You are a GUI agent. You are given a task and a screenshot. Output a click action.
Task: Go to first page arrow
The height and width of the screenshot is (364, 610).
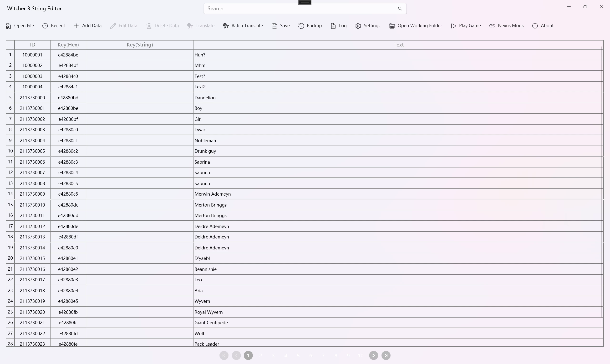coord(224,355)
